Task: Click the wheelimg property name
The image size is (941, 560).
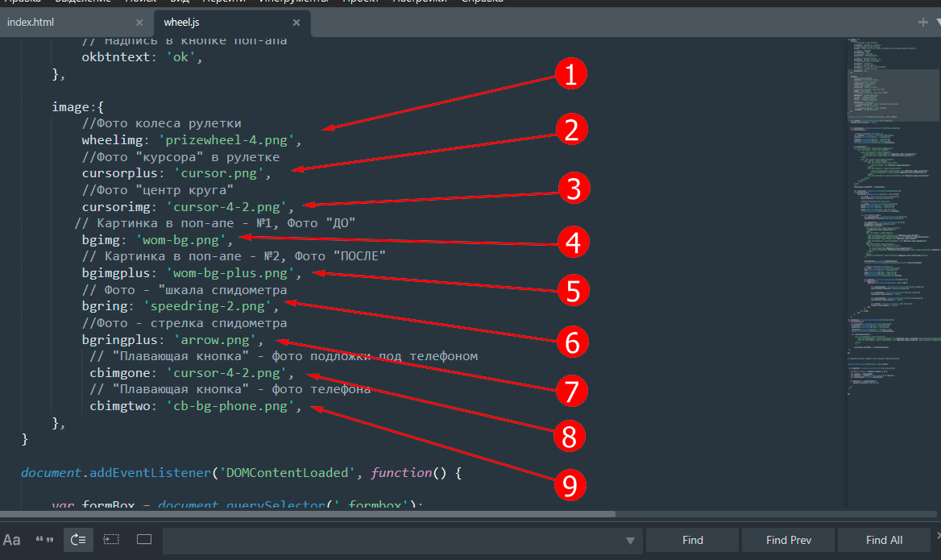Action: pyautogui.click(x=112, y=140)
